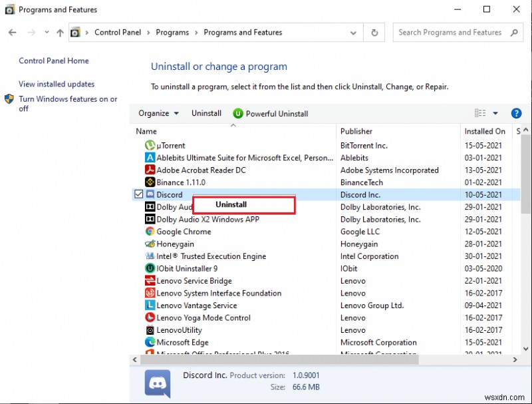This screenshot has width=532, height=404.
Task: Click the horizontal scroll left arrow
Action: 135,359
